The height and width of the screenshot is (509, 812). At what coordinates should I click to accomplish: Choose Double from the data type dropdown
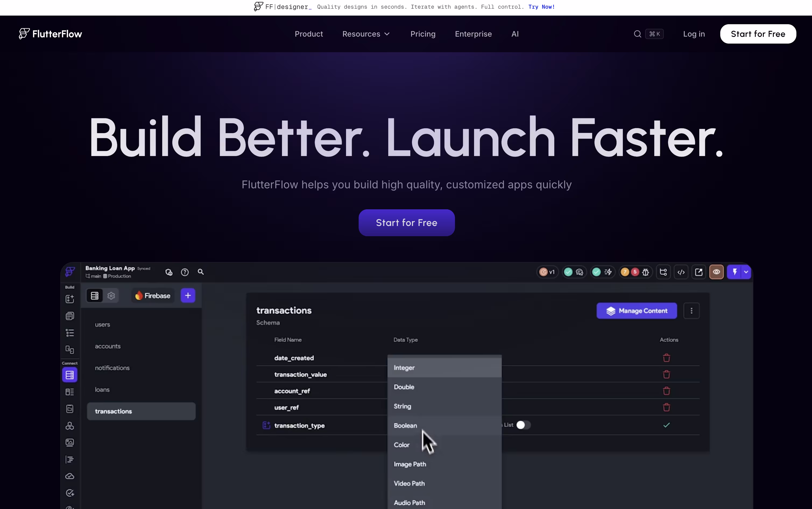point(444,387)
